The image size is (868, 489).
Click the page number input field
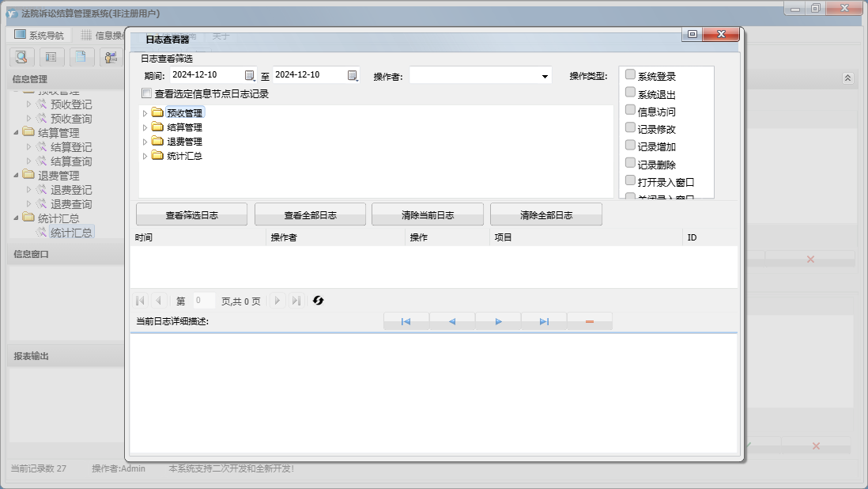tap(203, 301)
